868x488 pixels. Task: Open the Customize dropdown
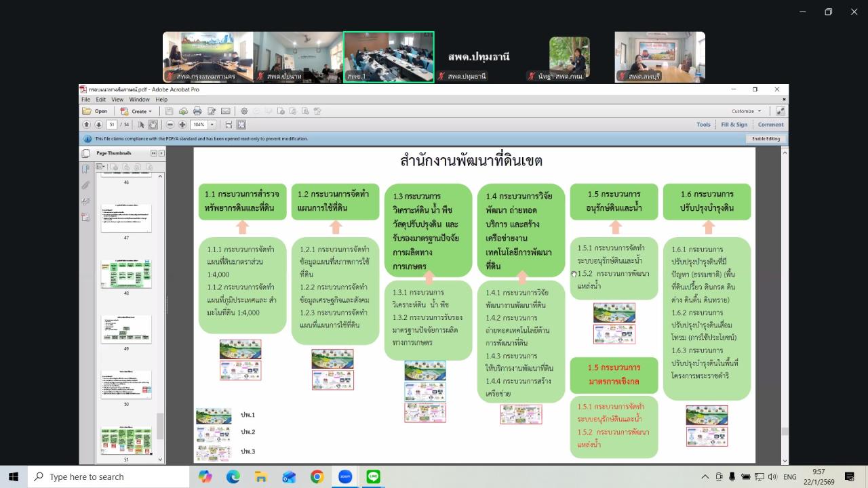pyautogui.click(x=745, y=110)
